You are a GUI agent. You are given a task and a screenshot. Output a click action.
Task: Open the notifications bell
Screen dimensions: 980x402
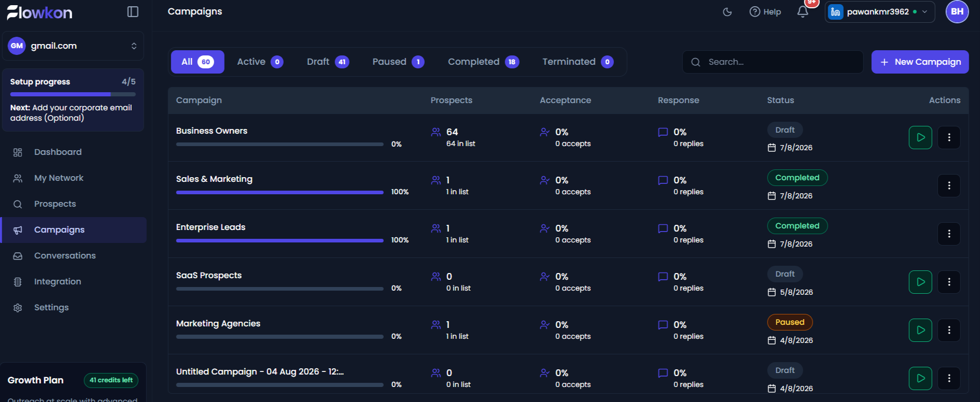pos(803,12)
